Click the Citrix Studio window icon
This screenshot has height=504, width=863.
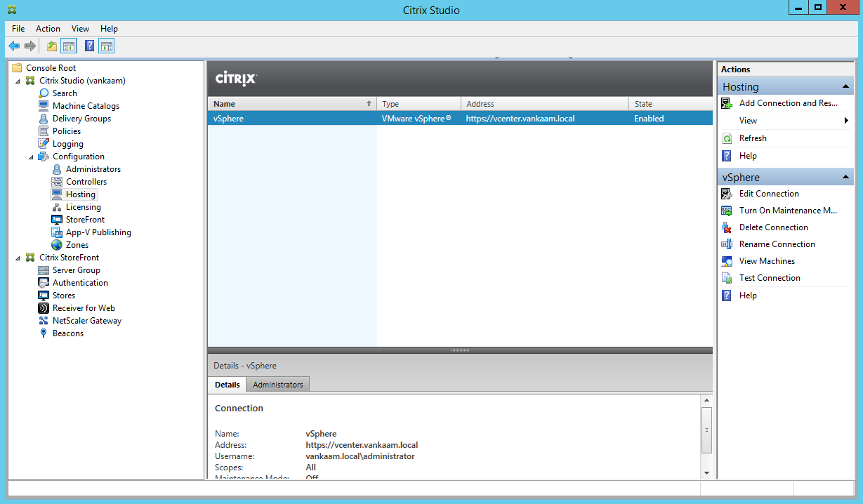(x=13, y=10)
